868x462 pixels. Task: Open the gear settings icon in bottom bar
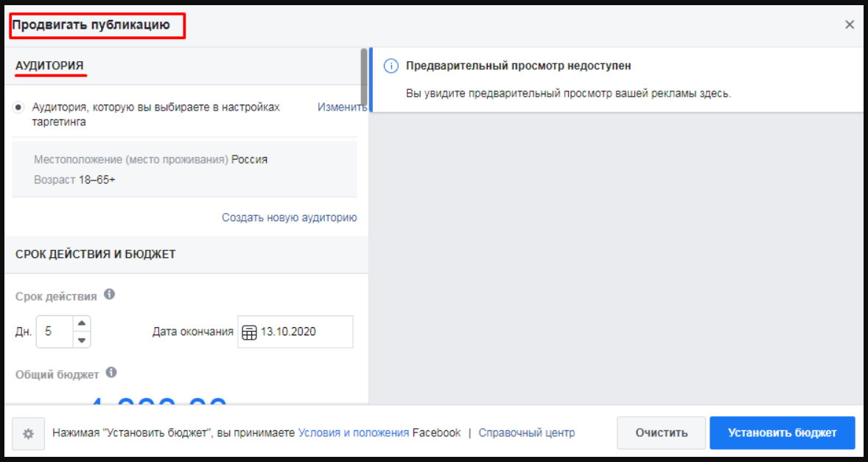28,433
